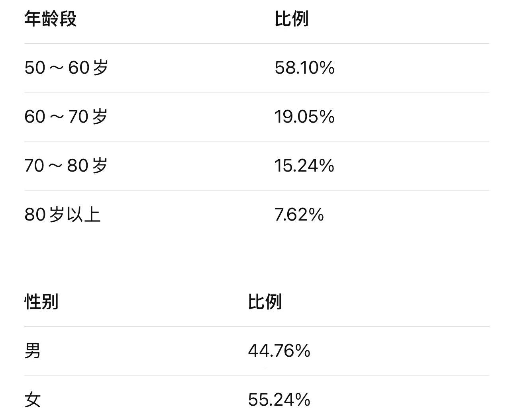Screen dimensions: 514x420
Task: Select the 44.76% value
Action: pos(279,351)
